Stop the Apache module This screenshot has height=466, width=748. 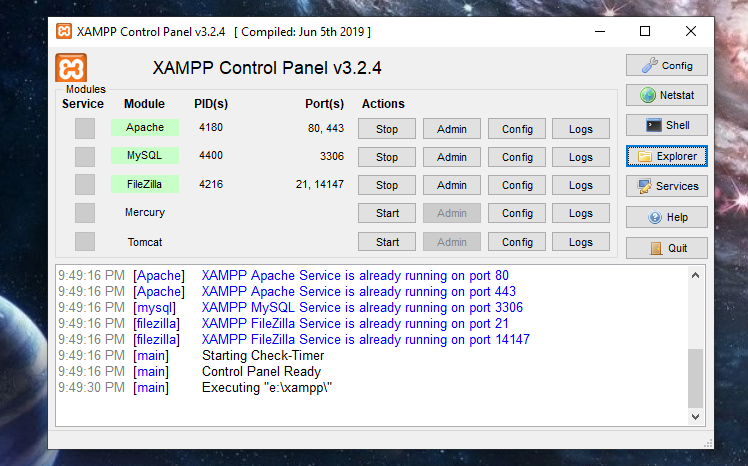[x=387, y=129]
